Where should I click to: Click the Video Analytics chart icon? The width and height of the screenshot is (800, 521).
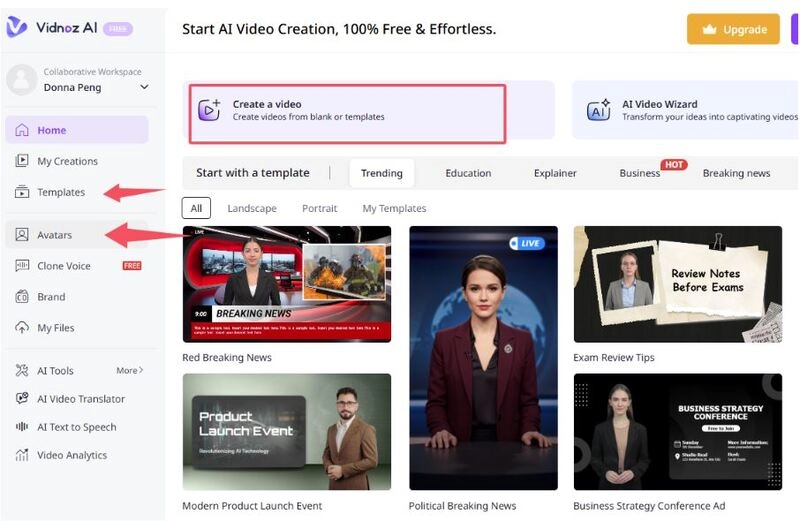tap(22, 455)
